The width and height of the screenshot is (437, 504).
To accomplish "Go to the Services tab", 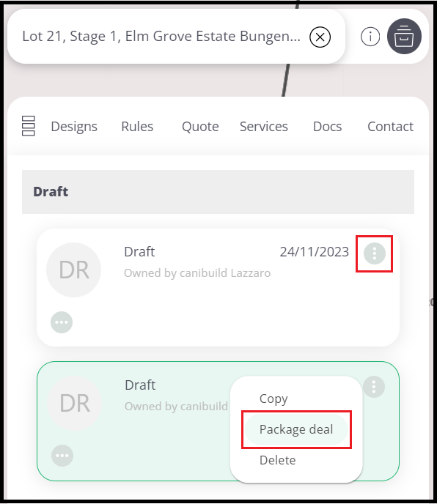I will tap(263, 127).
